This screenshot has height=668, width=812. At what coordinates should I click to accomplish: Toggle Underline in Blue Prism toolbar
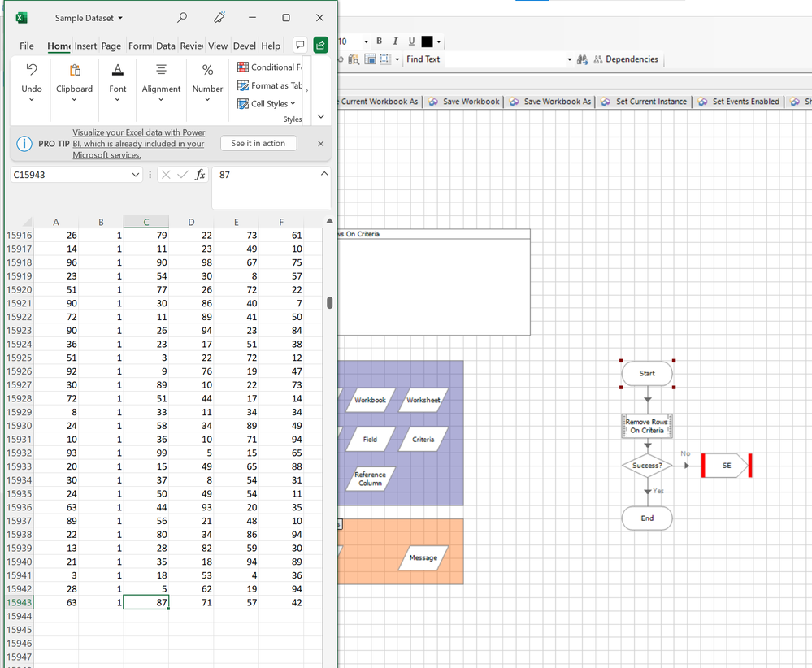[411, 41]
